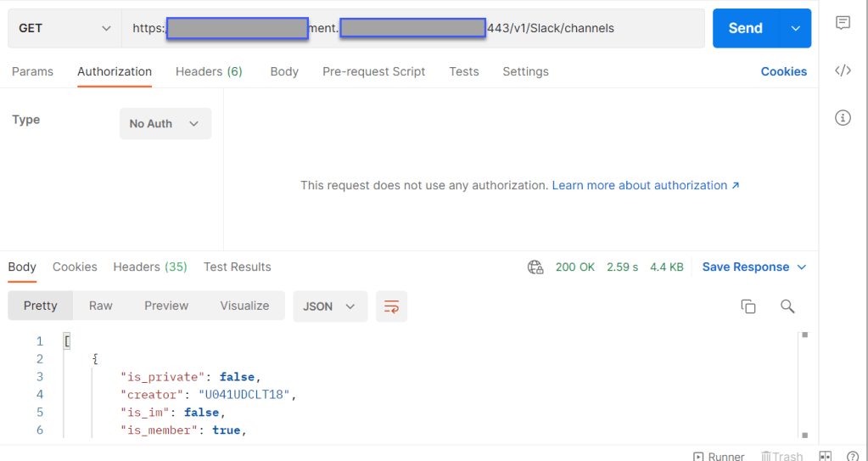
Task: Select the Visualize response view
Action: [x=244, y=306]
